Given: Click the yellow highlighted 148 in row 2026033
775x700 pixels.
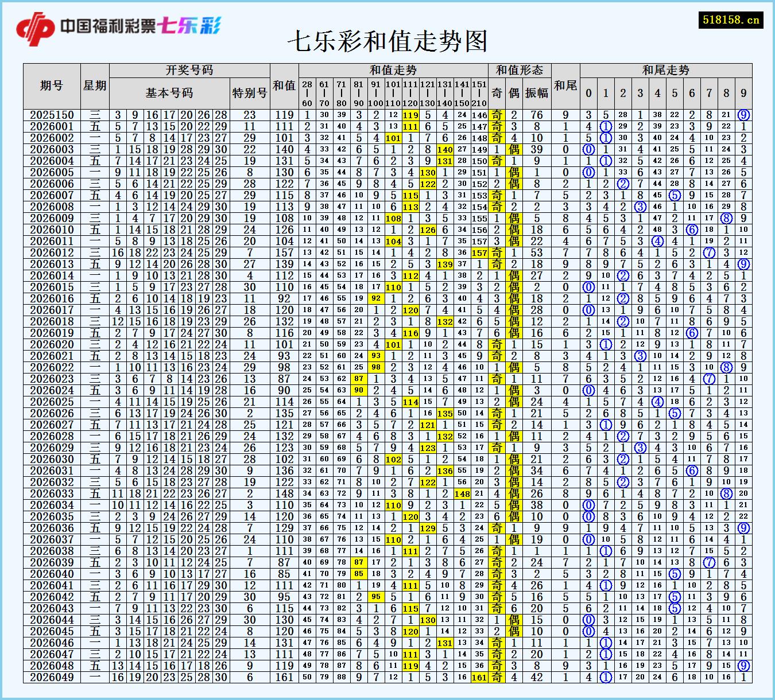Looking at the screenshot, I should point(462,494).
